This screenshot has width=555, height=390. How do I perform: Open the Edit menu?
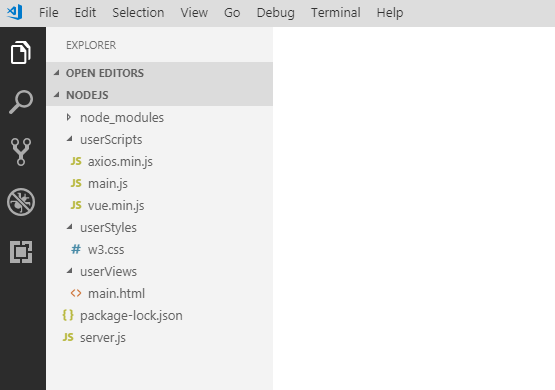[x=85, y=13]
